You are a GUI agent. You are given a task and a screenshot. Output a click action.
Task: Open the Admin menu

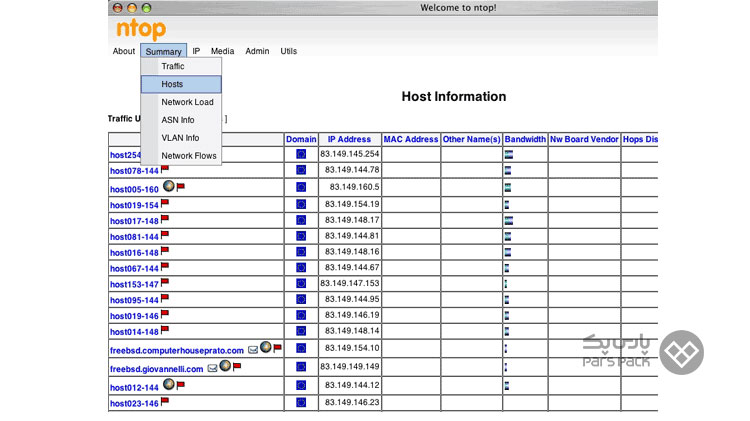257,51
